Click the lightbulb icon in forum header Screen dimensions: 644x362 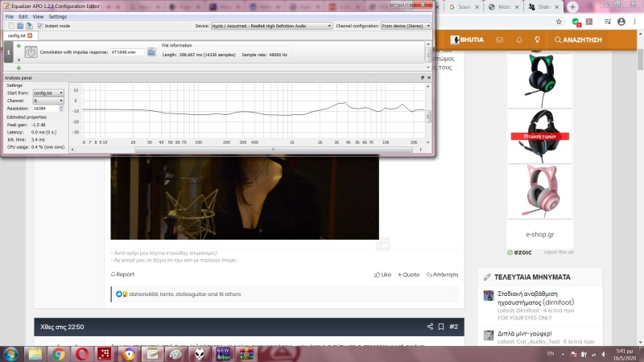click(x=537, y=39)
